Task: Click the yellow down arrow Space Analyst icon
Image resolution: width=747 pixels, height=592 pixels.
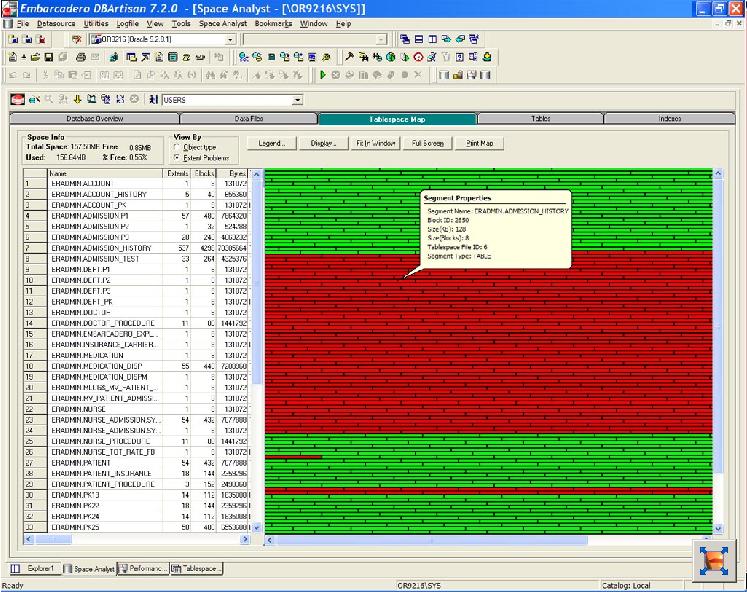Action: click(x=77, y=99)
